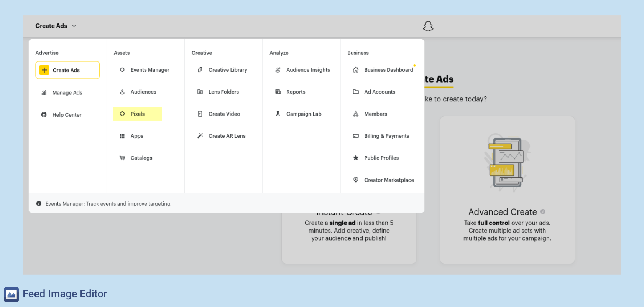
Task: Click the Billing & Payments card icon
Action: pos(356,136)
